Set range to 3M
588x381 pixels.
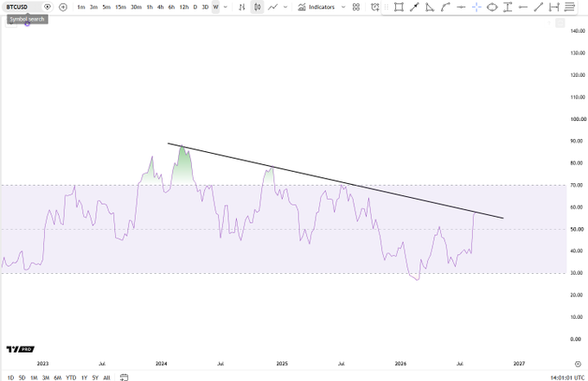(x=46, y=378)
